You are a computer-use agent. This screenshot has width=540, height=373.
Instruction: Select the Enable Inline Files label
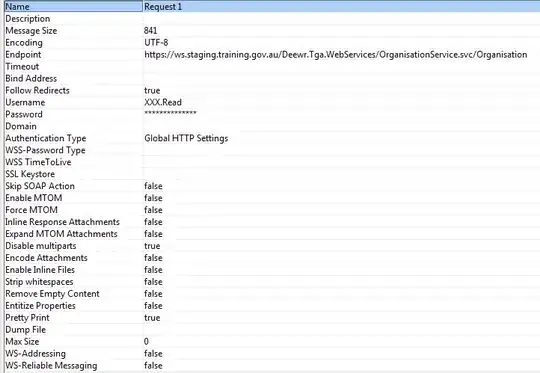tap(40, 270)
